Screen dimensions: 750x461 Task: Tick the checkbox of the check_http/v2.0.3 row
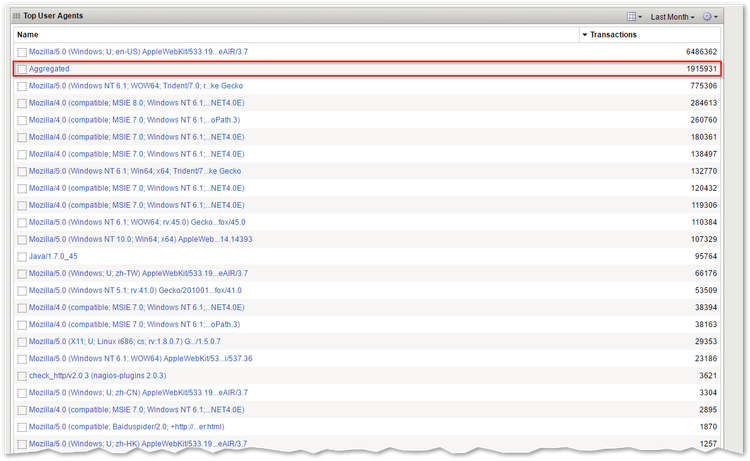click(x=22, y=376)
